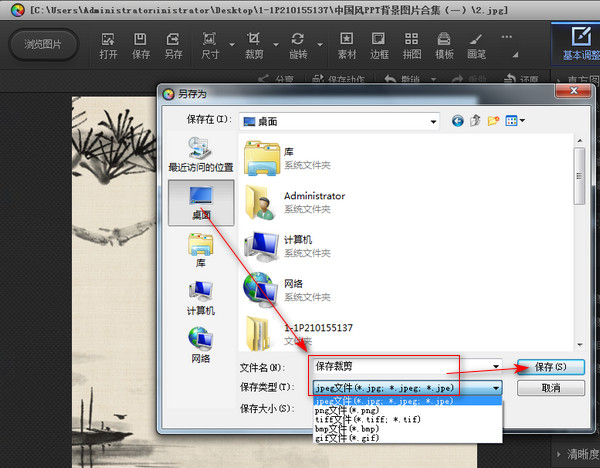The height and width of the screenshot is (468, 600).
Task: Expand the 裁剪 dropdown arrow
Action: tap(276, 45)
